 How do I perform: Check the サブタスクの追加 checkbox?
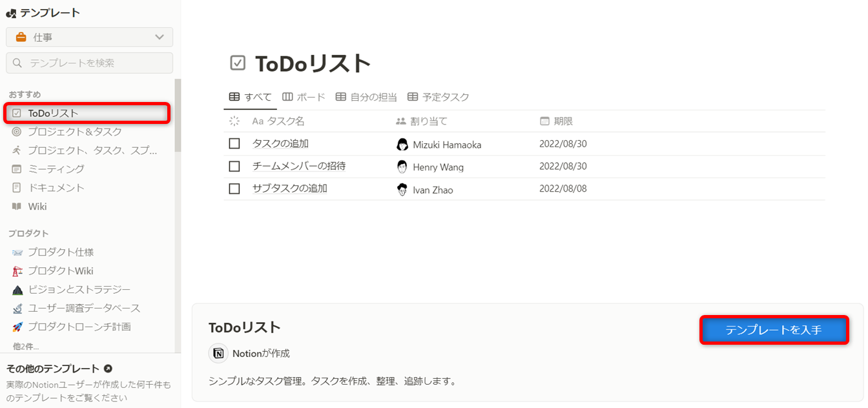coord(234,189)
